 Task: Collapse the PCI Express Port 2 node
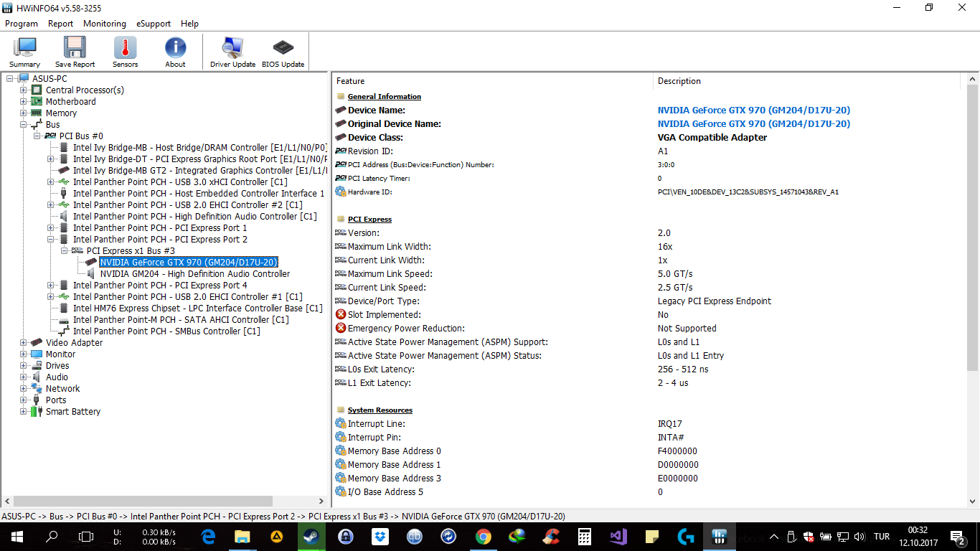click(51, 240)
